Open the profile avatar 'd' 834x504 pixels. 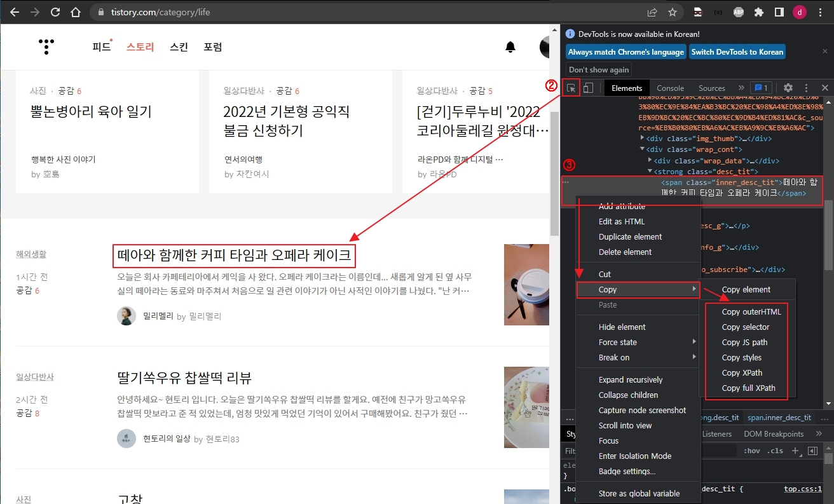pos(799,12)
